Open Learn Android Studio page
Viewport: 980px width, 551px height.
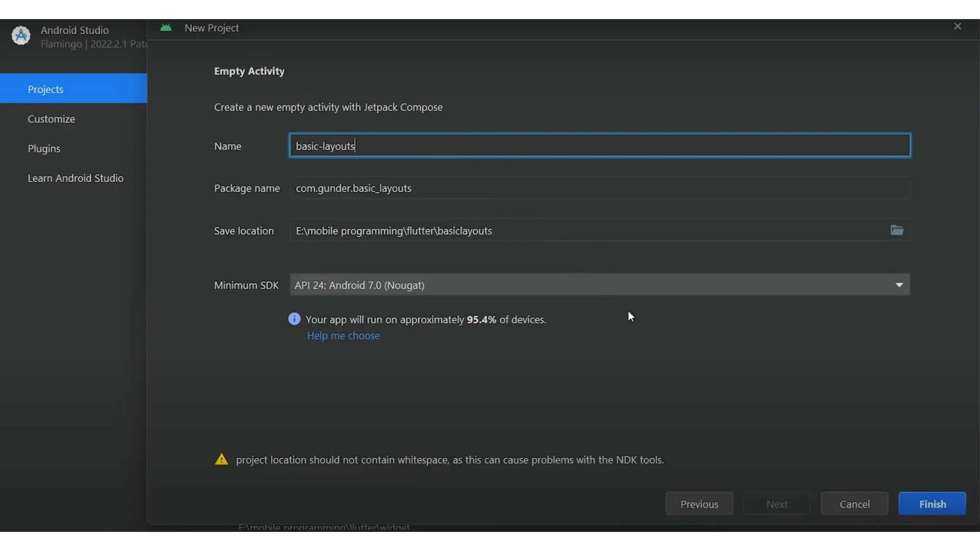point(76,178)
